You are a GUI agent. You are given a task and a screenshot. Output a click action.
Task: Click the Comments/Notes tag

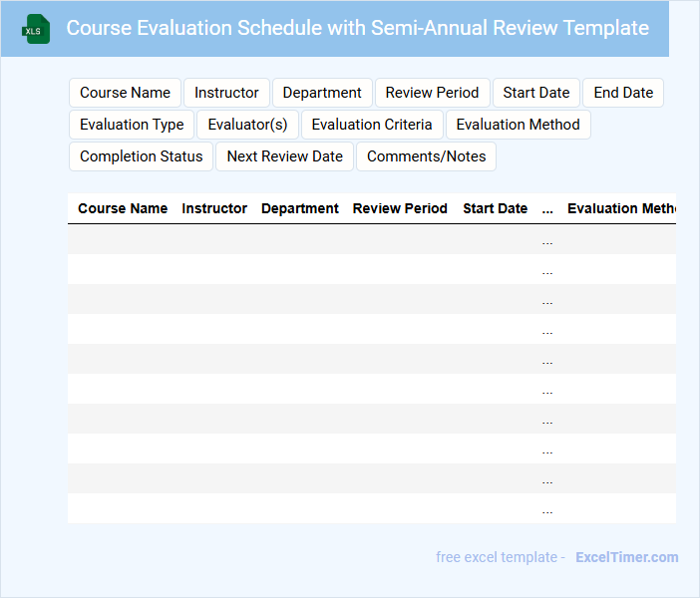[426, 156]
